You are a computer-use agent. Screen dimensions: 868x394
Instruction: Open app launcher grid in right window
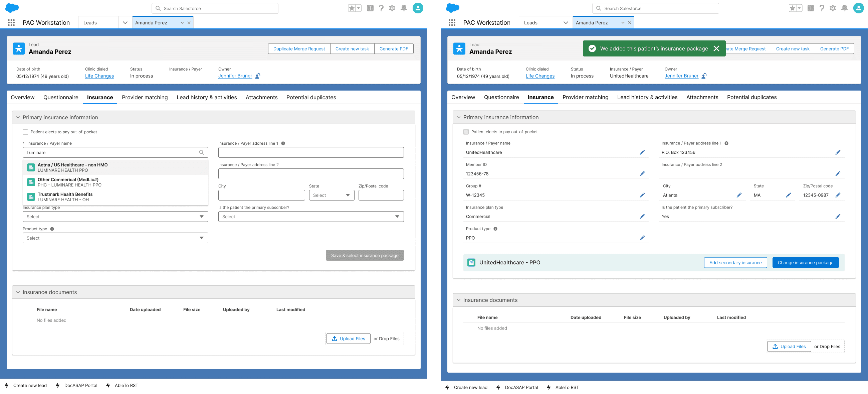click(452, 23)
